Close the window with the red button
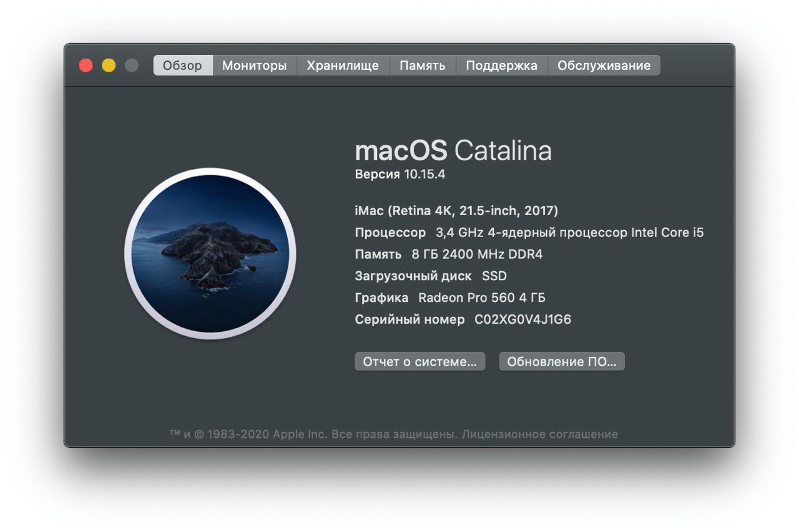799x532 pixels. [86, 65]
